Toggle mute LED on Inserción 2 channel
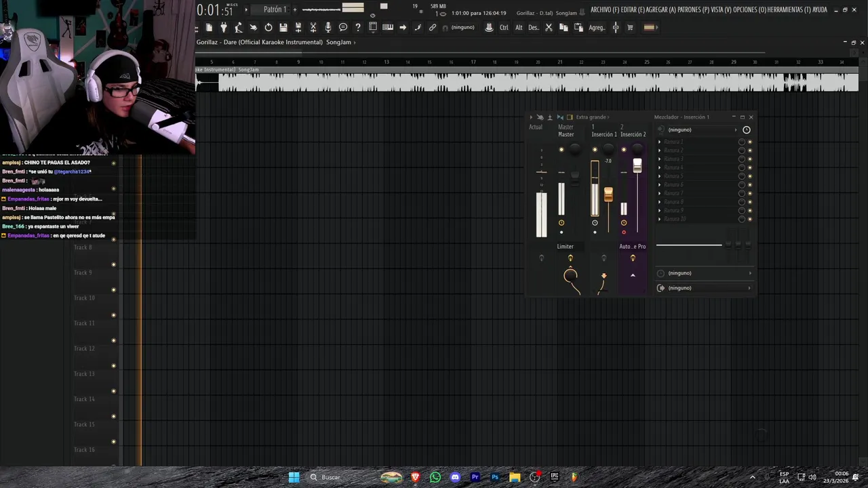 click(624, 149)
